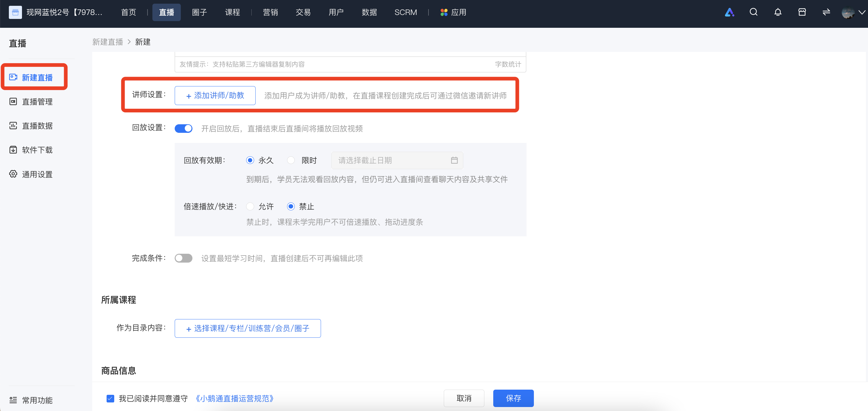Go to 直播数据 in sidebar
This screenshot has height=411, width=868.
point(37,126)
